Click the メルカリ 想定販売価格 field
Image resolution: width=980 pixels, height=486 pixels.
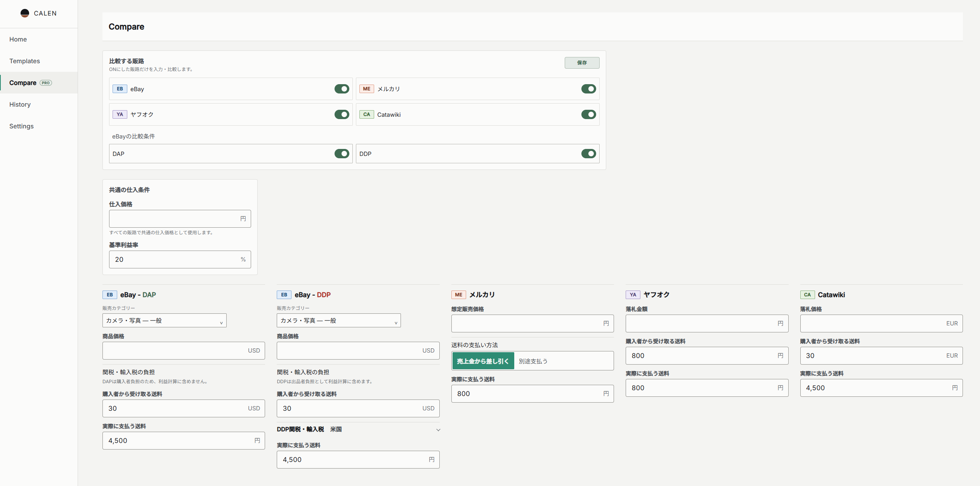pos(532,323)
